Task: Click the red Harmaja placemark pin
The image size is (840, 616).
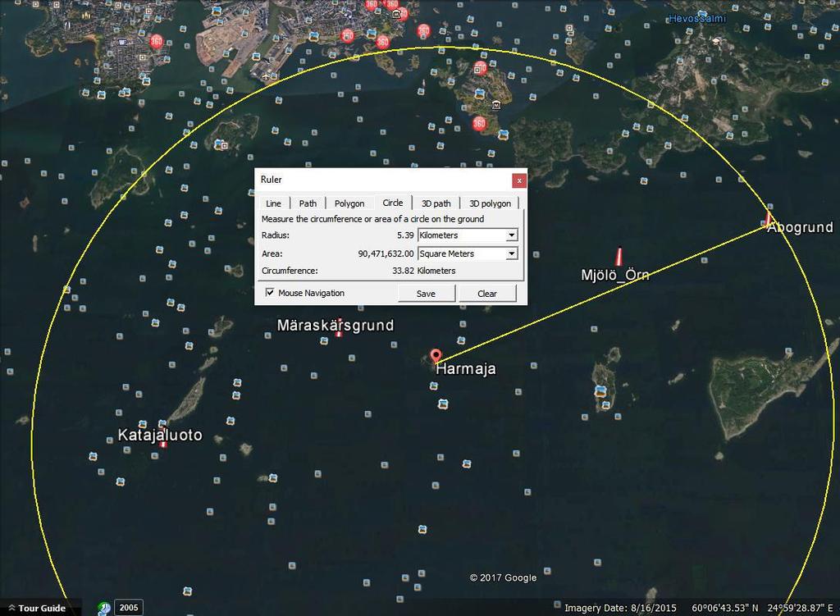Action: tap(436, 355)
